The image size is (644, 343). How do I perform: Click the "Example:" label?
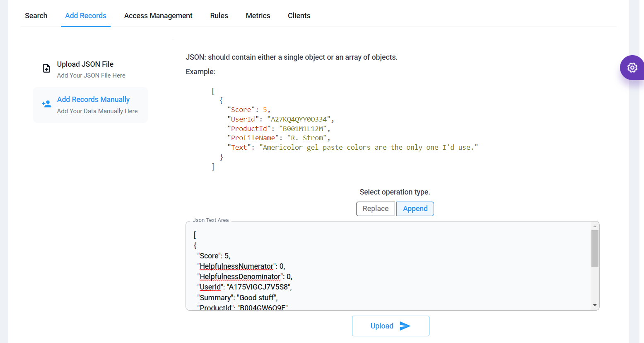(x=200, y=72)
